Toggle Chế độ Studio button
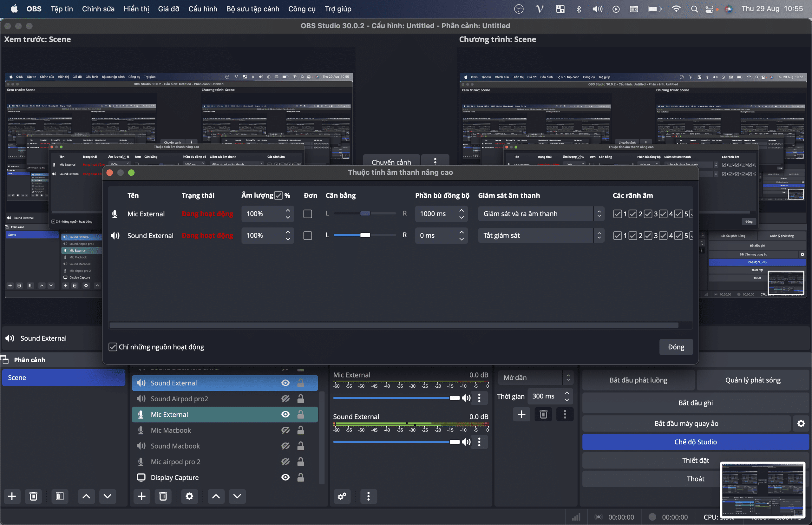 pyautogui.click(x=695, y=442)
